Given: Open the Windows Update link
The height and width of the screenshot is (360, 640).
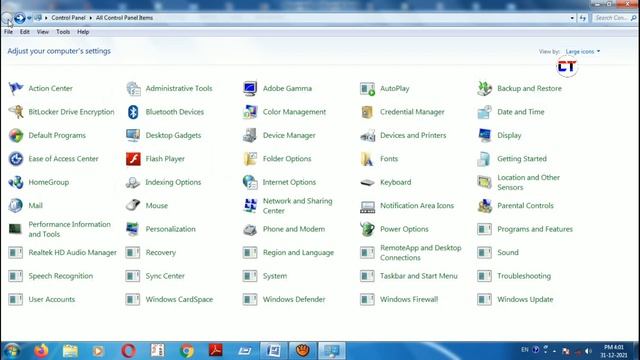Looking at the screenshot, I should [x=525, y=299].
